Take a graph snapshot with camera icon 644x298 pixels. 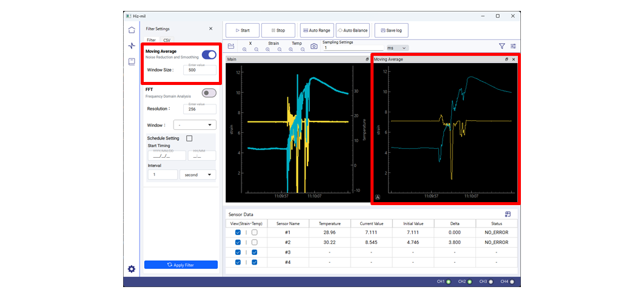pos(314,46)
